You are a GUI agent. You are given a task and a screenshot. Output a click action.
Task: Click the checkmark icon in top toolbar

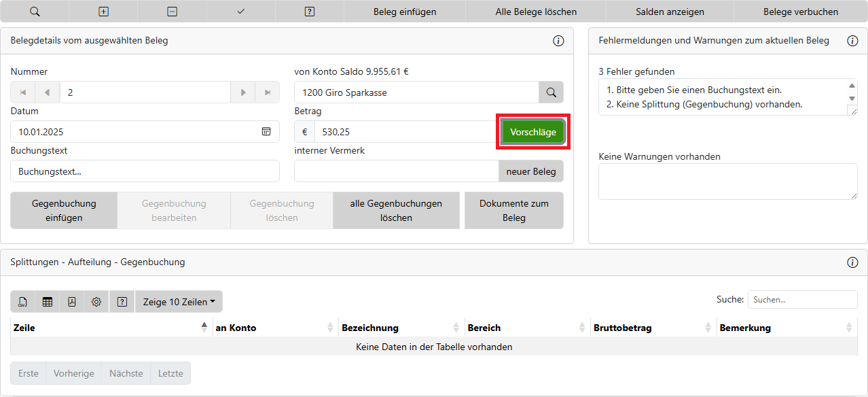240,12
